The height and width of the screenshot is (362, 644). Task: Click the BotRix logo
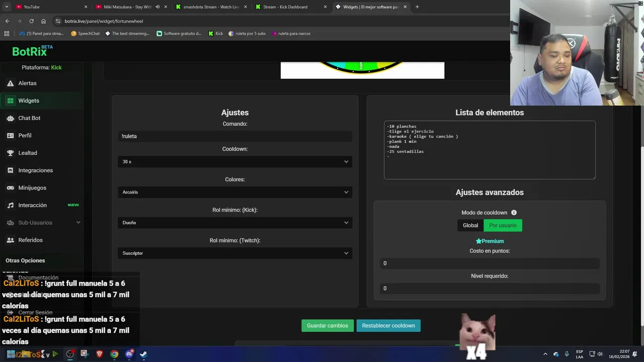pyautogui.click(x=32, y=51)
